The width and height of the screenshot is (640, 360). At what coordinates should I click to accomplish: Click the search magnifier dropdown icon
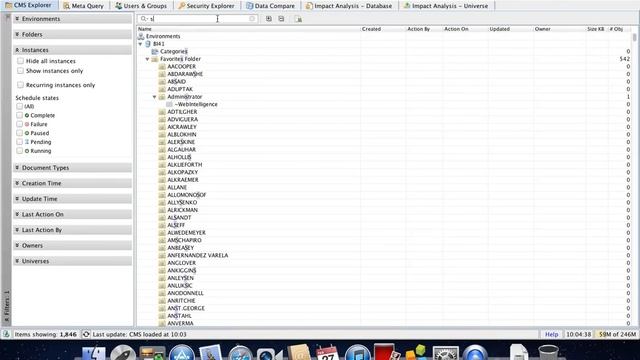point(144,19)
